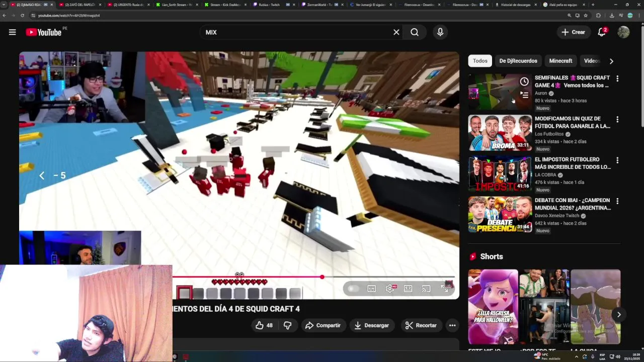Open the SEMIFINALES SQUID CRAFT GAME 4 title
The width and height of the screenshot is (644, 362).
pos(572,81)
